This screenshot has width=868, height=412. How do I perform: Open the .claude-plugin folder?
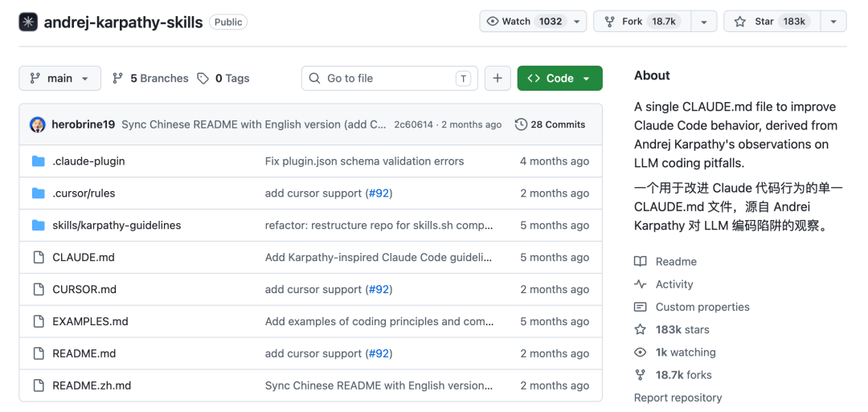(88, 161)
